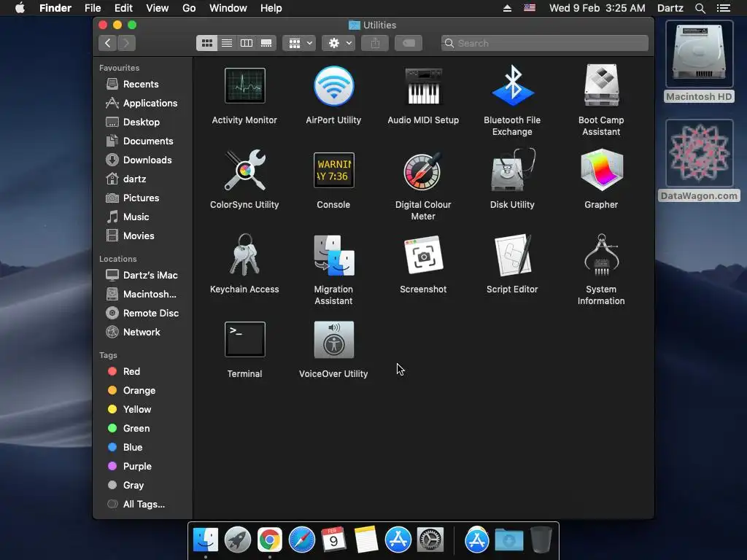Image resolution: width=747 pixels, height=560 pixels.
Task: Select the Grapher app icon
Action: coord(601,170)
